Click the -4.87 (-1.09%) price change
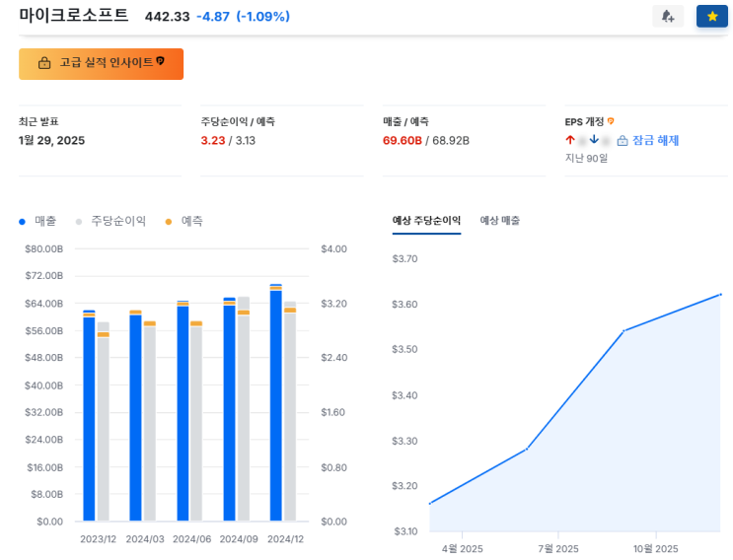Viewport: 733px width, 560px height. click(x=243, y=17)
